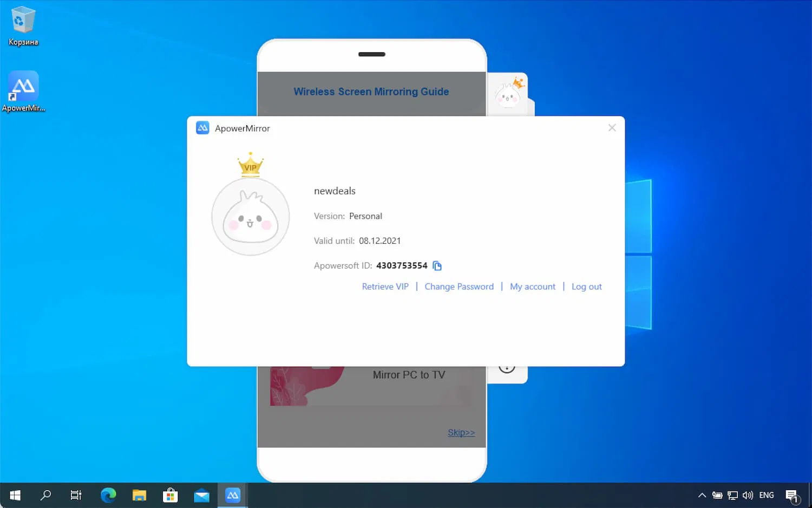Show hidden system tray icons

(x=702, y=495)
